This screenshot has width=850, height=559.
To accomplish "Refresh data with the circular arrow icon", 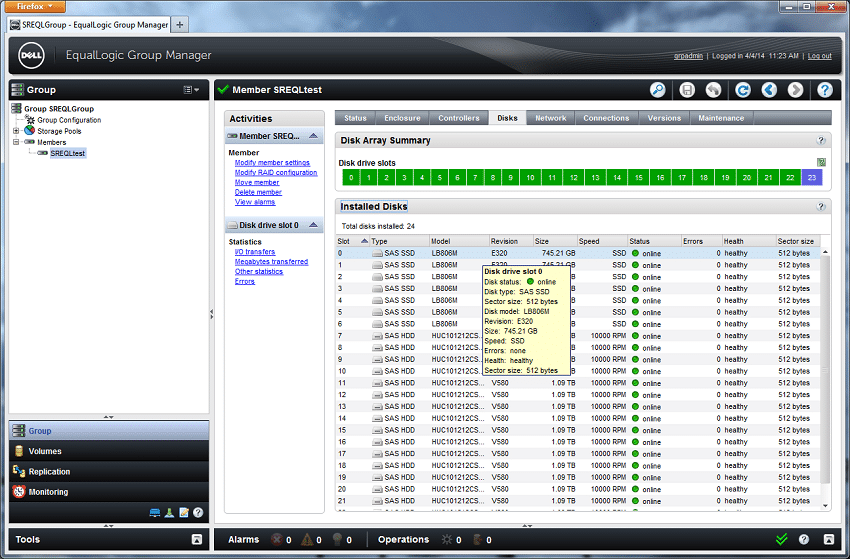I will pos(743,90).
